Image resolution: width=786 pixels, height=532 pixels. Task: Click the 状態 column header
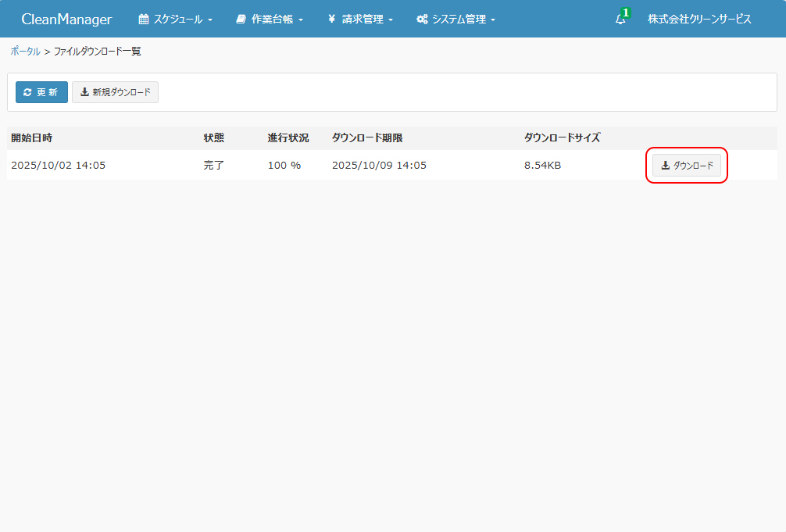[214, 138]
